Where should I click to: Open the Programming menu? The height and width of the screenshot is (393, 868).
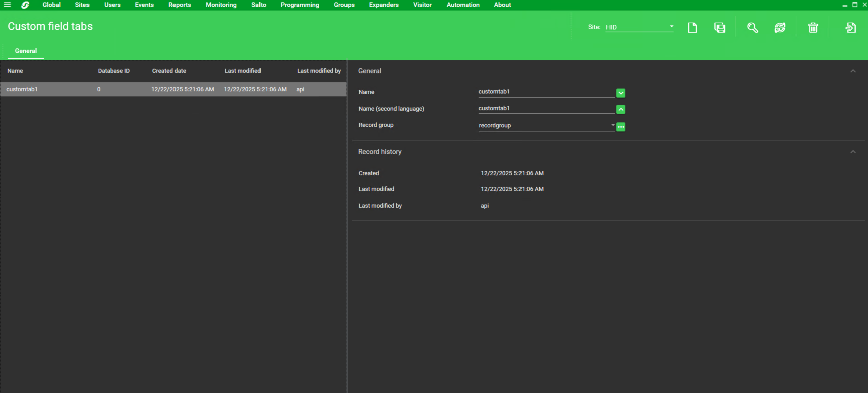pyautogui.click(x=300, y=5)
